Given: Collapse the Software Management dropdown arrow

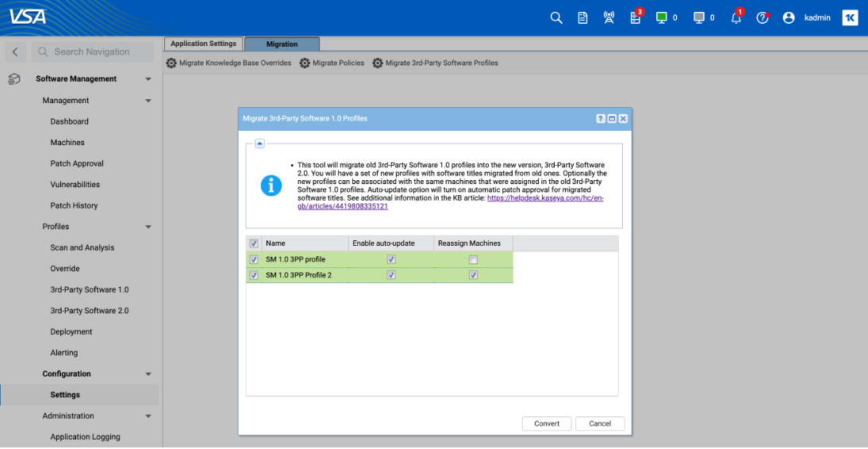Looking at the screenshot, I should click(x=148, y=79).
